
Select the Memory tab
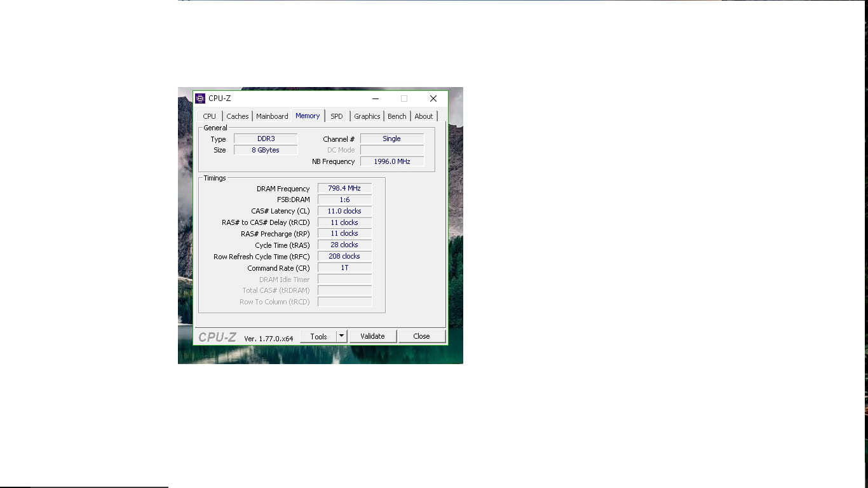point(308,116)
